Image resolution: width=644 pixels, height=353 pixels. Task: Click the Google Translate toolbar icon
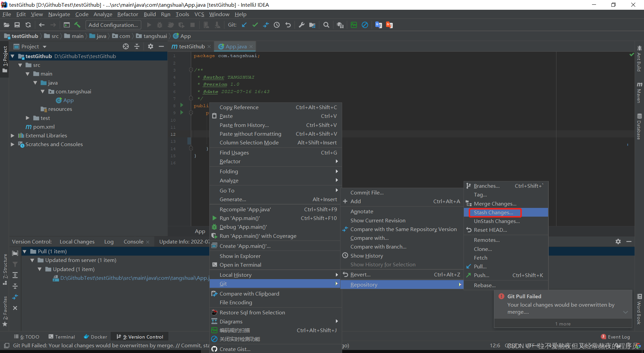tap(379, 25)
